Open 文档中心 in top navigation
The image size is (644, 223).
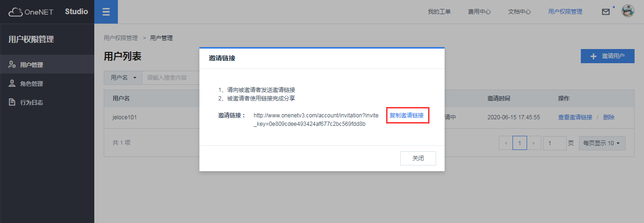[x=520, y=12]
